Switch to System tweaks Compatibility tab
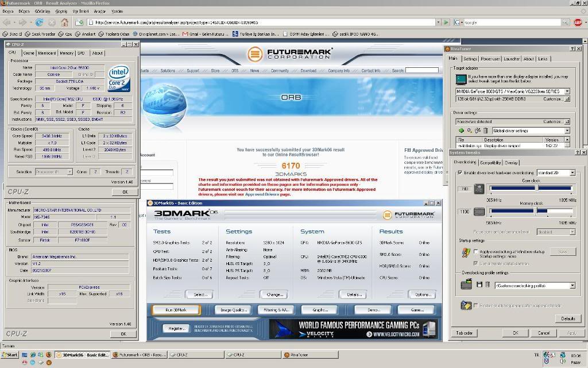Image resolution: width=588 pixels, height=368 pixels. 490,163
